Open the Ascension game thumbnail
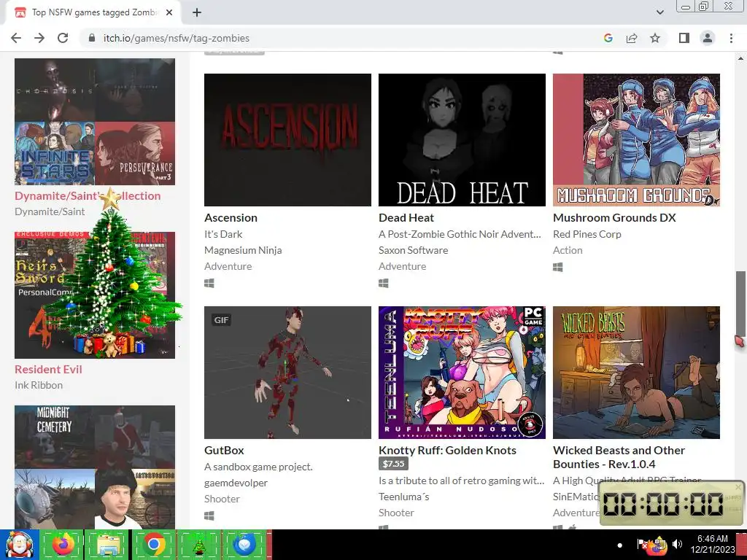Screen dimensions: 747x560 (287, 140)
